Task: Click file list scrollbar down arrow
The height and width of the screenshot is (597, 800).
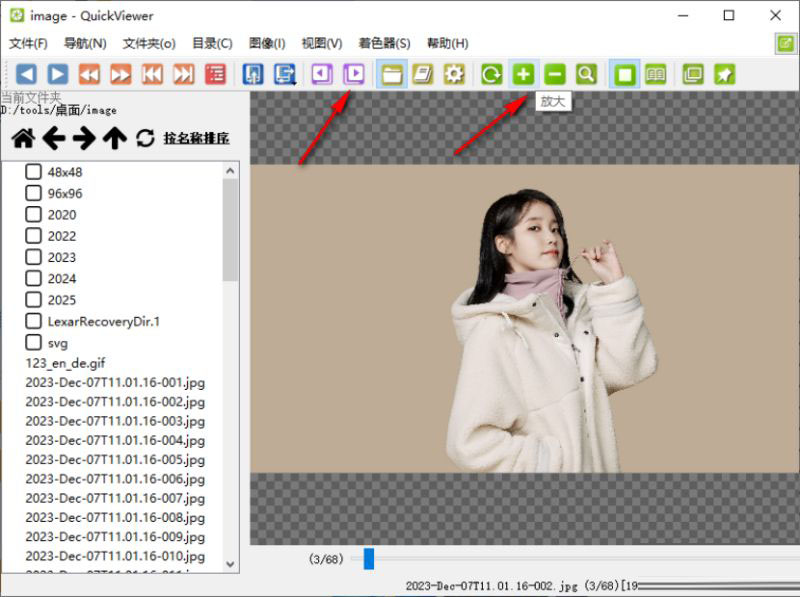Action: point(230,564)
